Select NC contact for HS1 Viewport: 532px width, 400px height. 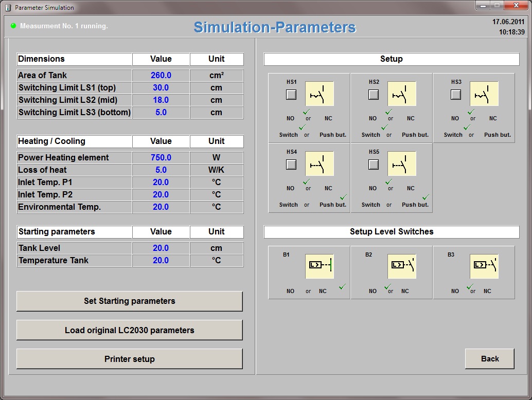tap(328, 118)
